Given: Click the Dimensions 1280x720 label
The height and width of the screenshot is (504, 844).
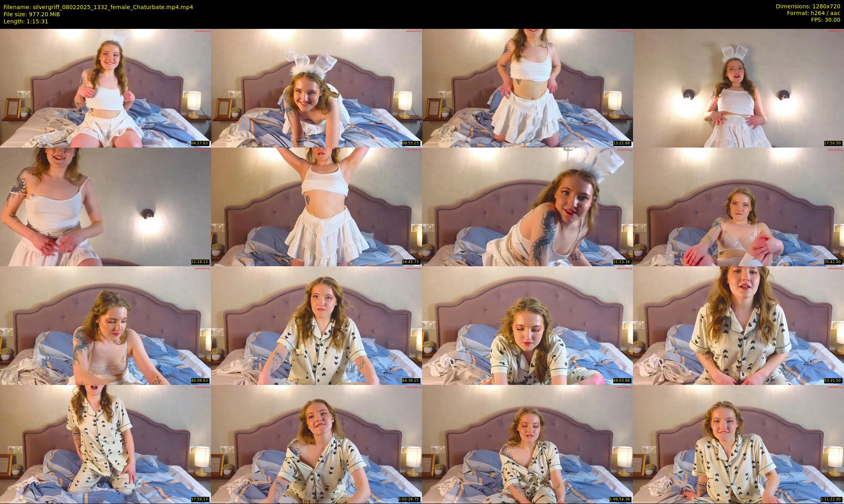Looking at the screenshot, I should click(808, 6).
